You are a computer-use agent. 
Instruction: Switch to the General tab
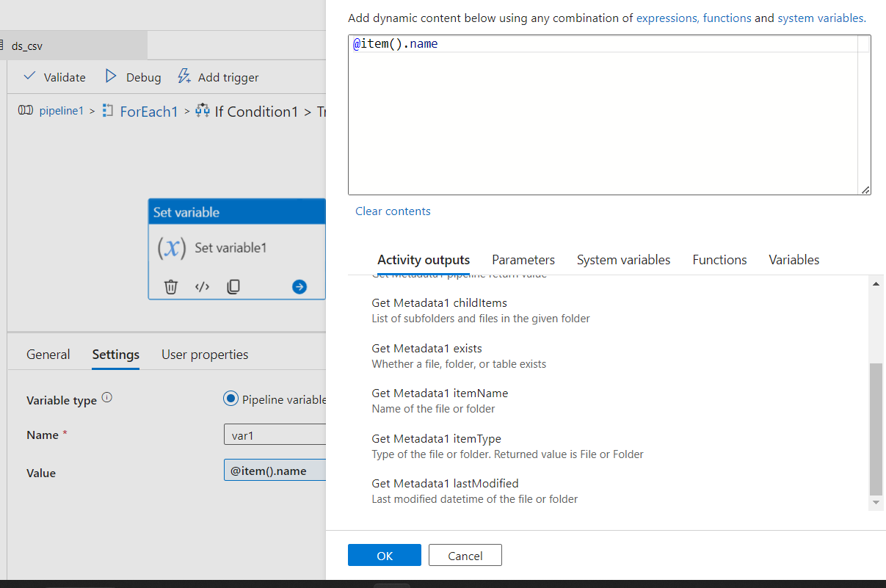click(48, 355)
